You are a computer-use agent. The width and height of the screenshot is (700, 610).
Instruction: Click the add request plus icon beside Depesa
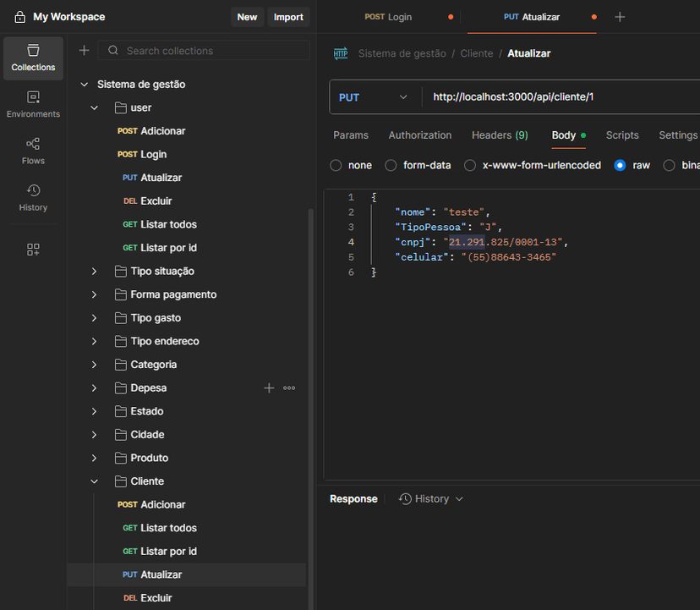click(x=269, y=388)
